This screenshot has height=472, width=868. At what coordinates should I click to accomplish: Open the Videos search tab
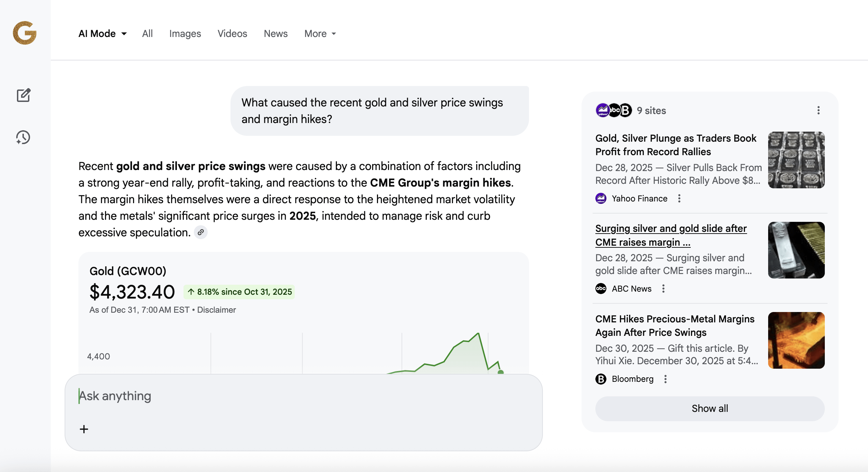coord(232,34)
